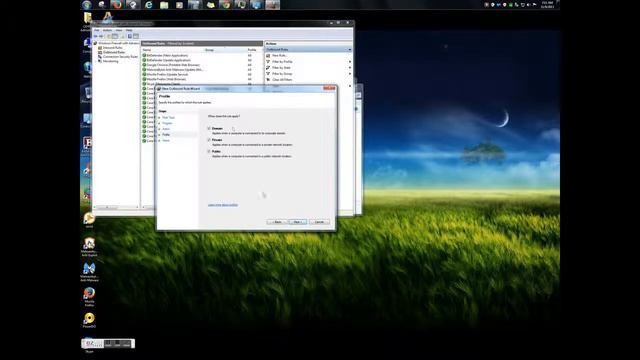Click the Back button in the wizard
Viewport: 640px width, 360px height.
point(277,222)
